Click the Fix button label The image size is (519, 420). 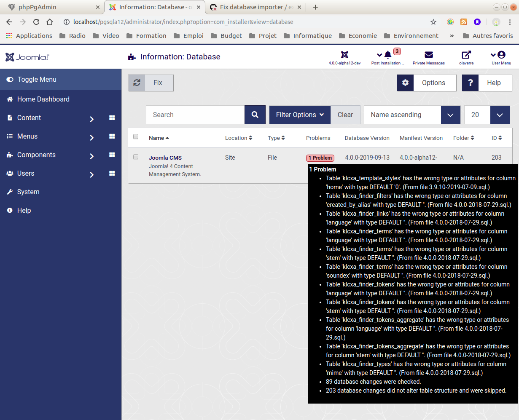pos(158,83)
